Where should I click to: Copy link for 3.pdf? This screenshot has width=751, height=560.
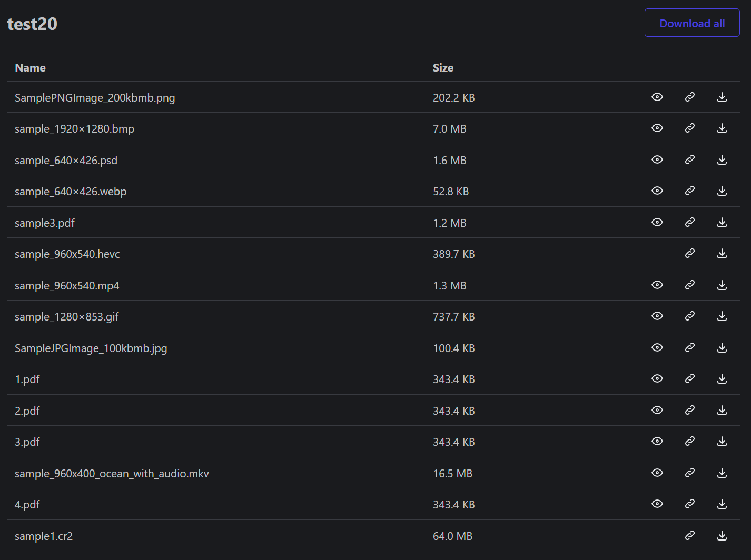tap(690, 441)
